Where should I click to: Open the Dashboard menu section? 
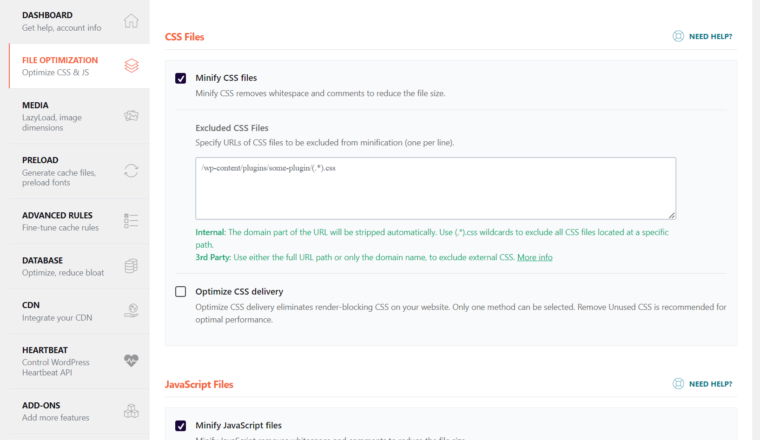click(79, 21)
